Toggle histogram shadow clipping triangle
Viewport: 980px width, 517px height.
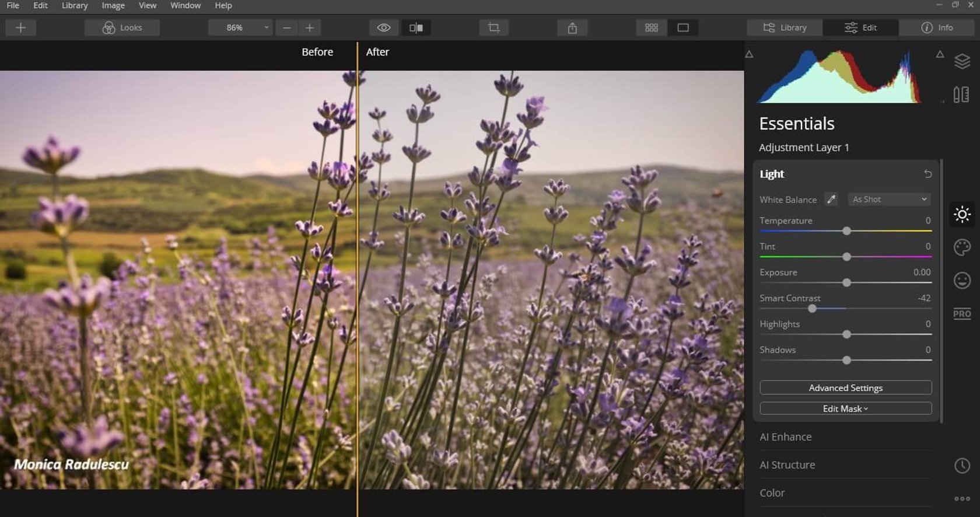pyautogui.click(x=750, y=54)
